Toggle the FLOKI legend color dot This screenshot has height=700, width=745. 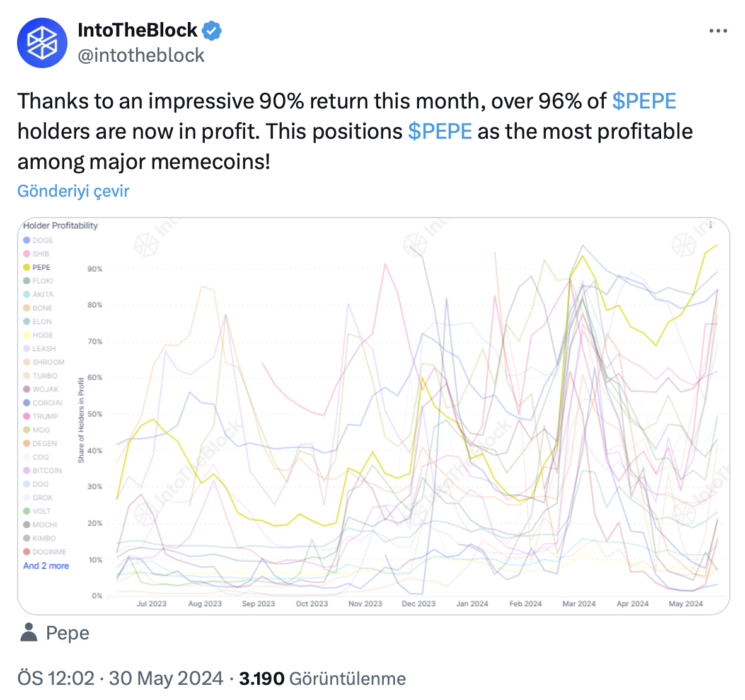click(x=26, y=281)
